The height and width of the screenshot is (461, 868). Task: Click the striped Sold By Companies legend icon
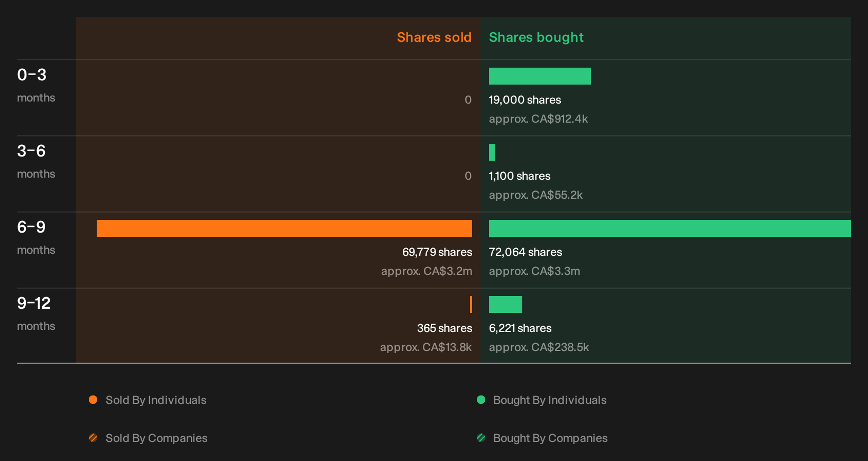click(x=93, y=438)
